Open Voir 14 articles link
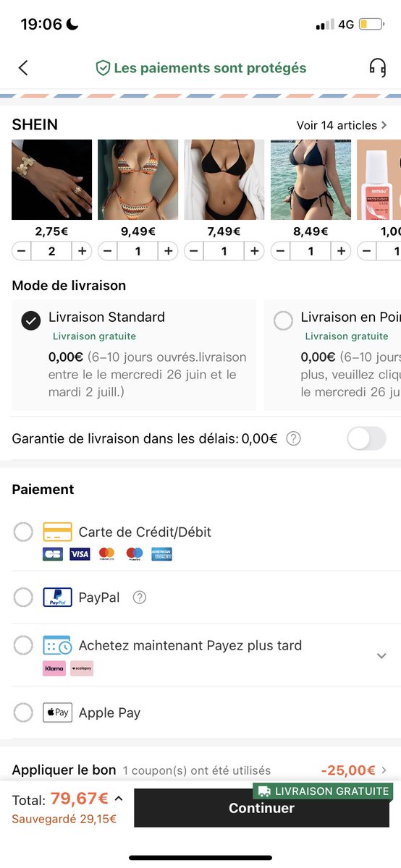Screen dimensions: 401x868 [342, 125]
